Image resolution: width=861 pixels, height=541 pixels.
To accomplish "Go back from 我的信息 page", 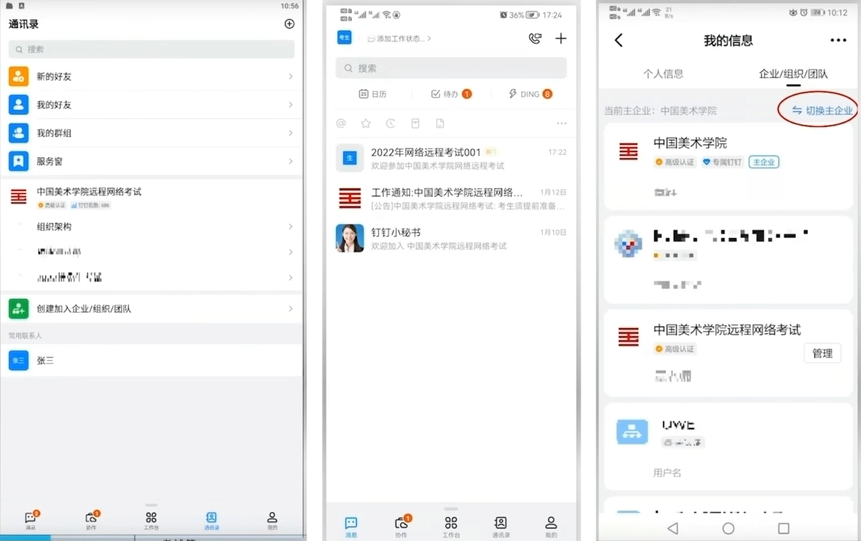I will point(619,40).
